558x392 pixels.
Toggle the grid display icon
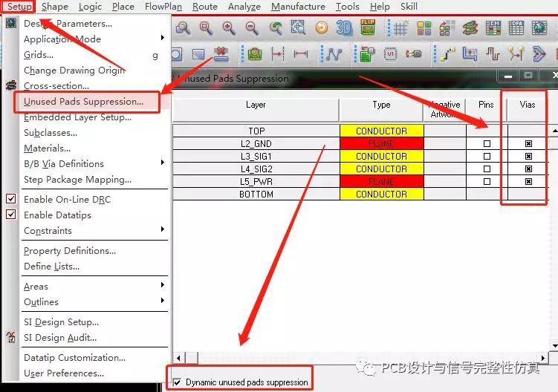400,27
